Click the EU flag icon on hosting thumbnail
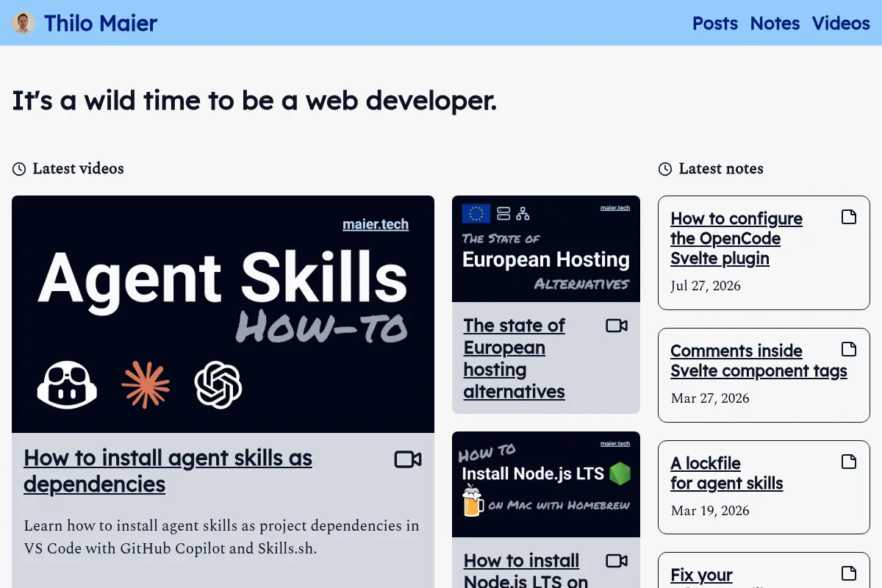The height and width of the screenshot is (588, 882). point(476,214)
